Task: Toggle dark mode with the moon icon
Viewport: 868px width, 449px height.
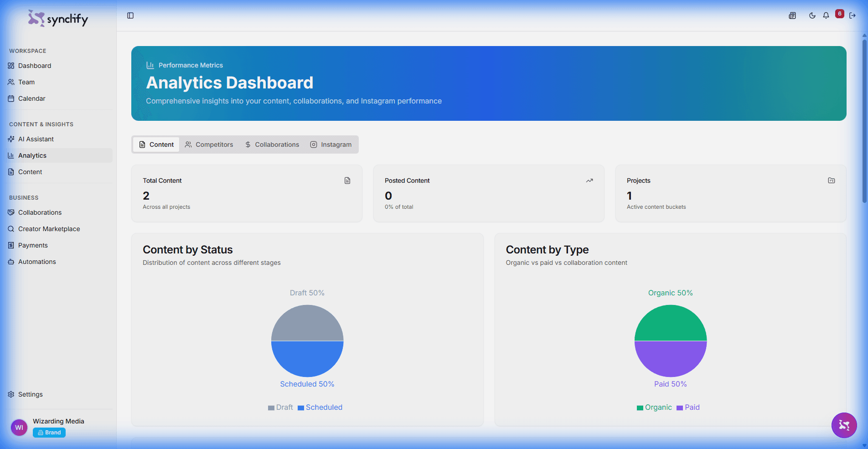Action: pyautogui.click(x=812, y=15)
